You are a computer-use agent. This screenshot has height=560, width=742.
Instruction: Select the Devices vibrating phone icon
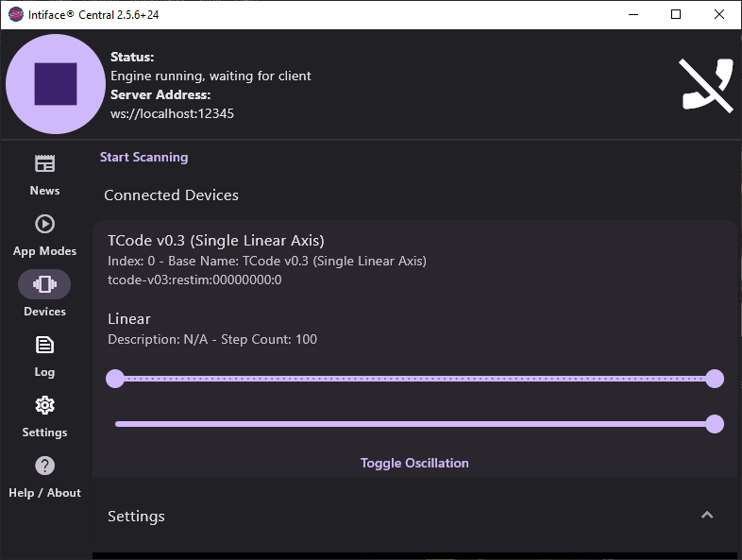pyautogui.click(x=44, y=284)
